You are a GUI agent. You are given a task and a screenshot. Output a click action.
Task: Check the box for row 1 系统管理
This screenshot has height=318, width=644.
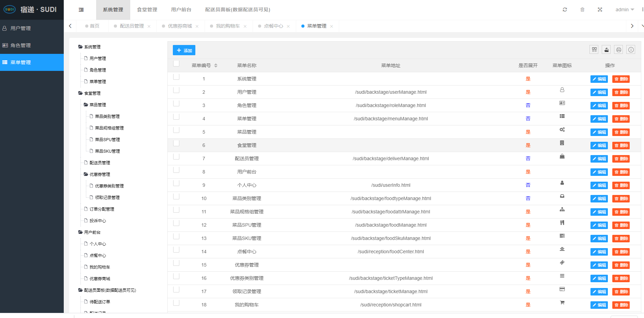coord(176,77)
